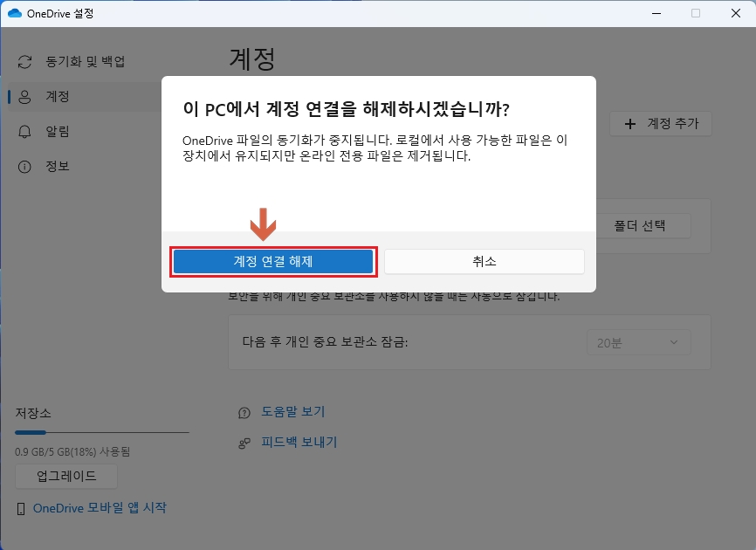
Task: Click the 계정 추가 button
Action: point(660,125)
